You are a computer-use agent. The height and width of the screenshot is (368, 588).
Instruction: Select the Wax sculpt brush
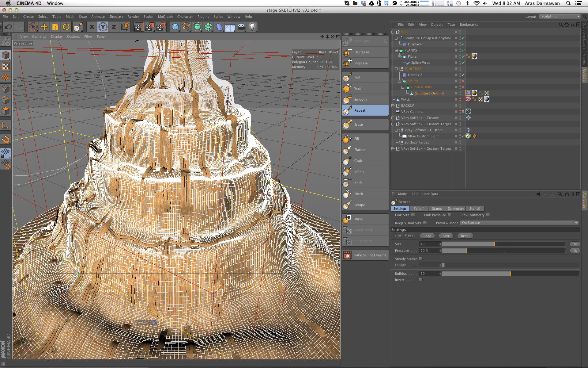(365, 88)
